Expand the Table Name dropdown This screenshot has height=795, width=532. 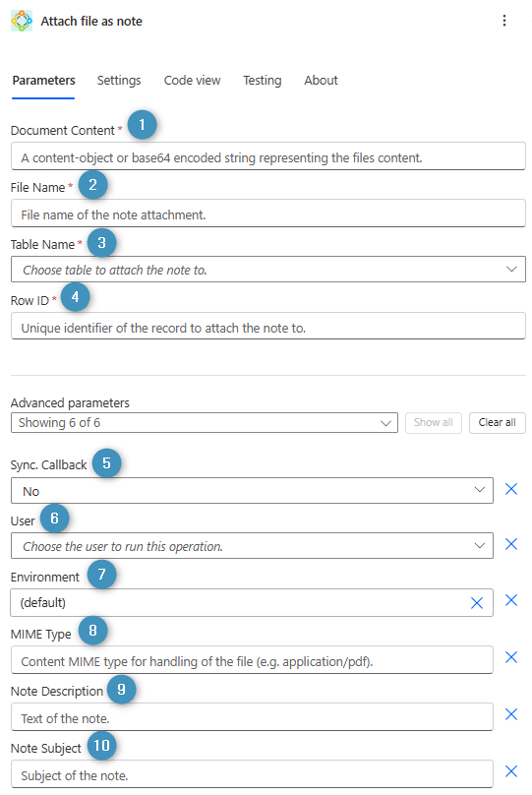click(x=268, y=270)
